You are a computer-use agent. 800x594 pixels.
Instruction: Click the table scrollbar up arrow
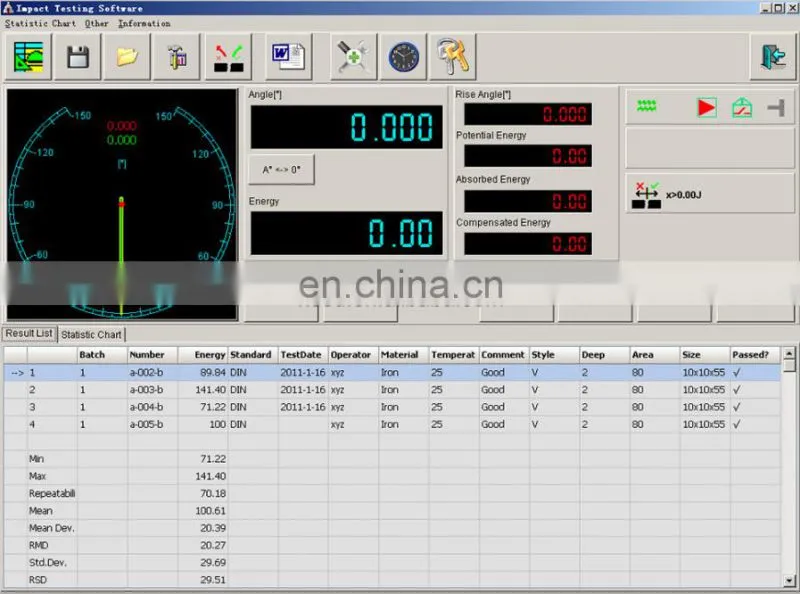click(789, 353)
